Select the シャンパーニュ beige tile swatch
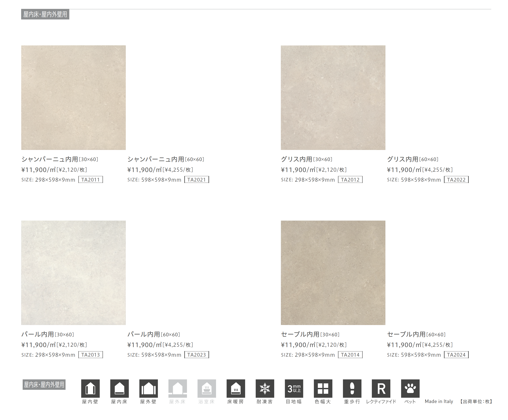The height and width of the screenshot is (420, 508). pos(73,97)
